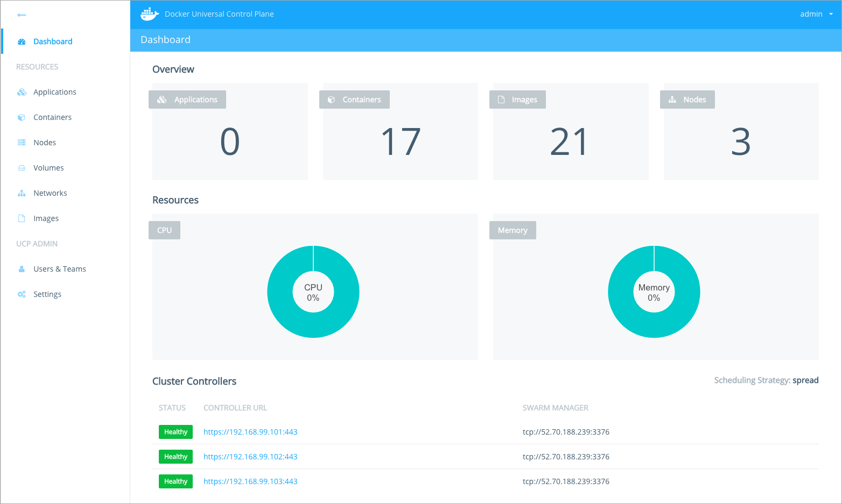Click the CPU usage donut chart

pyautogui.click(x=313, y=292)
